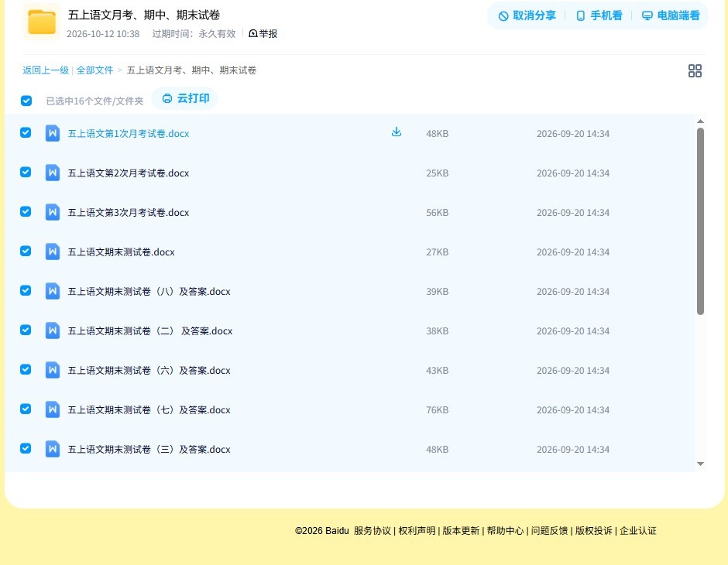728x565 pixels.
Task: Click Word icon of 期末测试卷（七）
Action: click(x=53, y=409)
